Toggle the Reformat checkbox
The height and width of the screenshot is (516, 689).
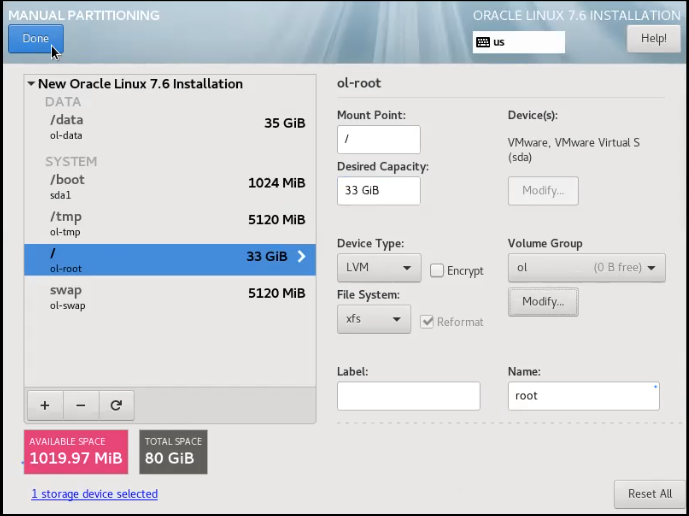click(427, 322)
